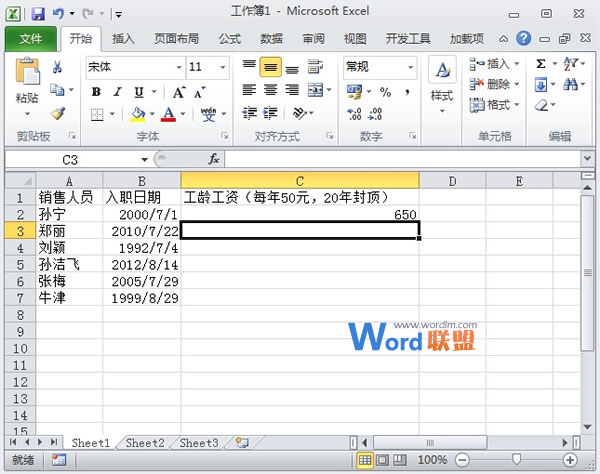Open the 样式 styles dropdown
The height and width of the screenshot is (474, 600).
[x=442, y=111]
